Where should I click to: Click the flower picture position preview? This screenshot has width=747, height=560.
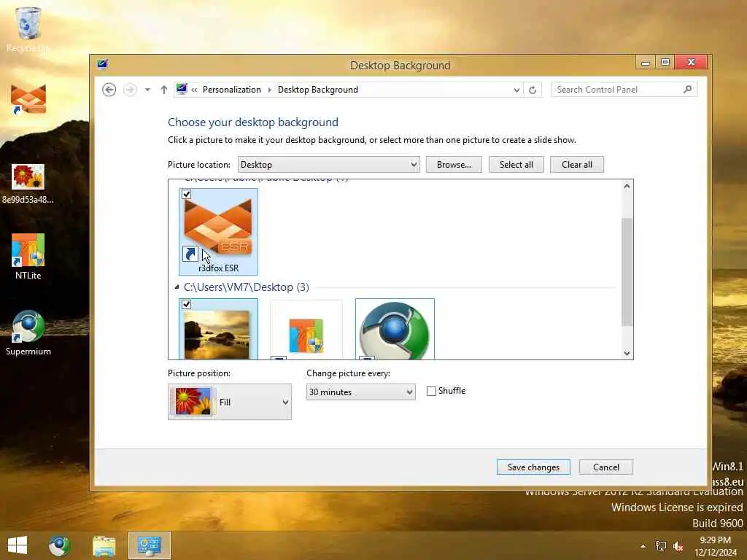(x=193, y=402)
